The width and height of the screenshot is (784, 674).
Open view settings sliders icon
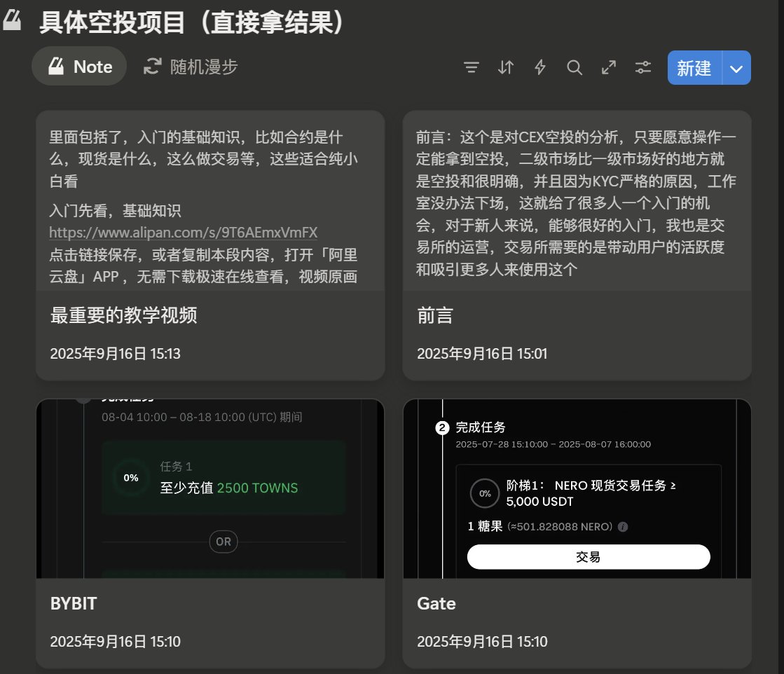(x=643, y=67)
